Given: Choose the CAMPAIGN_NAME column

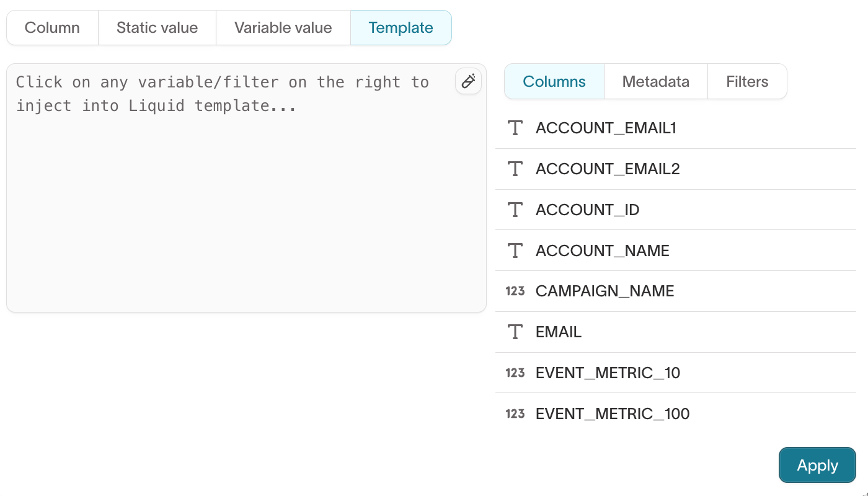Looking at the screenshot, I should click(x=676, y=291).
